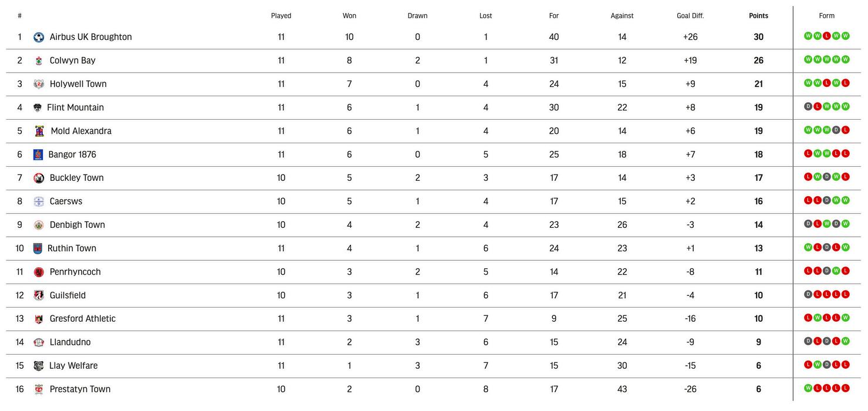
Task: Click Flint Mountain's grey D form badge
Action: pyautogui.click(x=808, y=106)
